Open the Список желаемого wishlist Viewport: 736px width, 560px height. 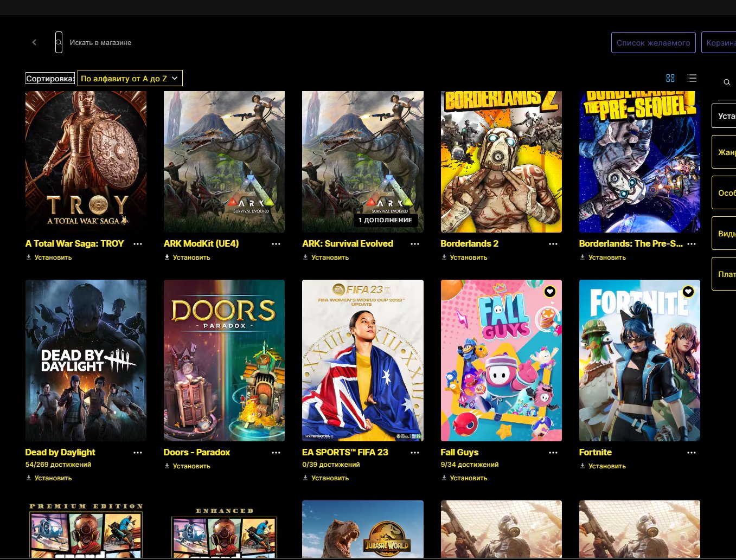click(x=653, y=43)
